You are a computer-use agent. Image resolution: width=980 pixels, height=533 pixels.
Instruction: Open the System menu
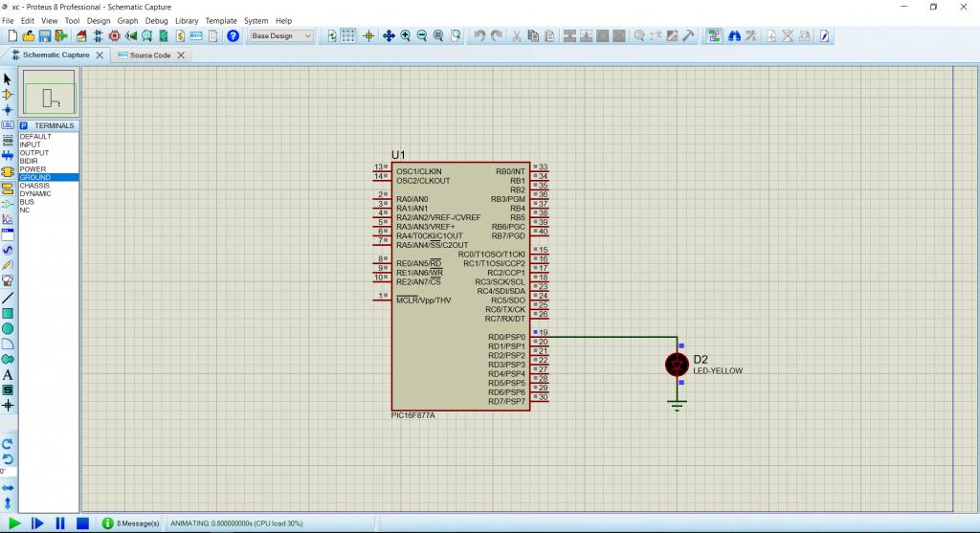[x=256, y=21]
